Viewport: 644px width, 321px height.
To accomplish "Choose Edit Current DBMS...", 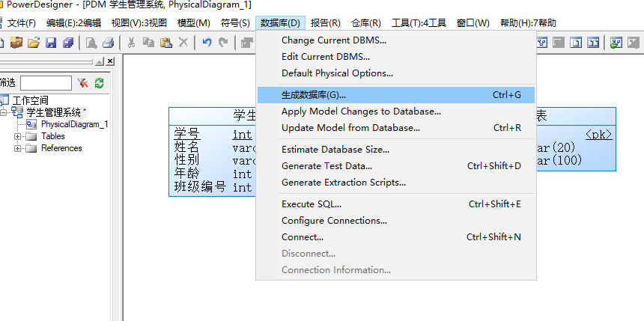I will tap(396, 57).
